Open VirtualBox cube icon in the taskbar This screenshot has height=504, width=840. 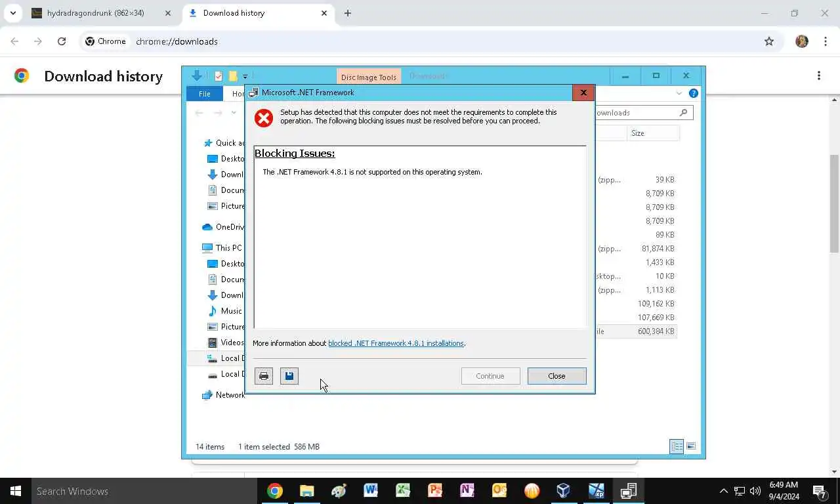tap(564, 491)
